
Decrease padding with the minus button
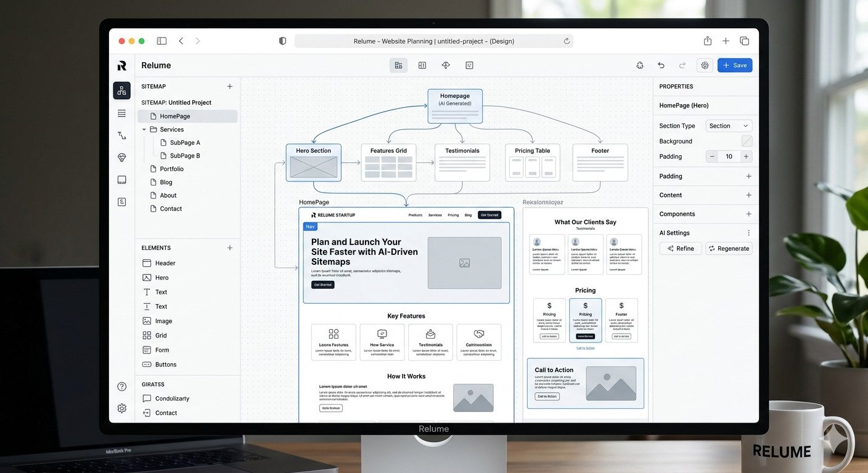tap(712, 156)
